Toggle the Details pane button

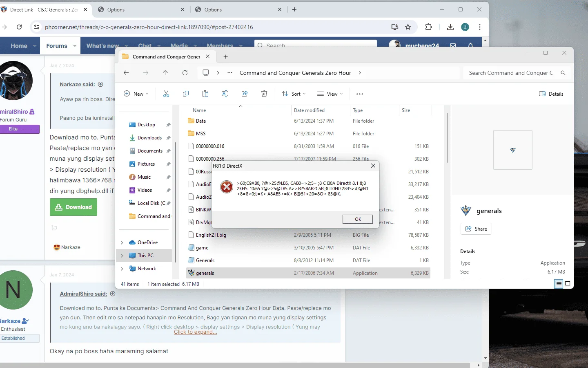(551, 94)
